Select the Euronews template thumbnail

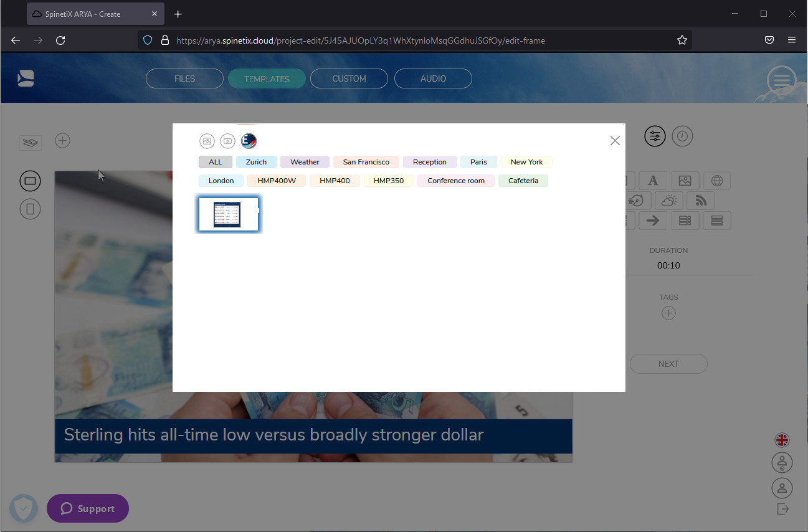pyautogui.click(x=229, y=214)
